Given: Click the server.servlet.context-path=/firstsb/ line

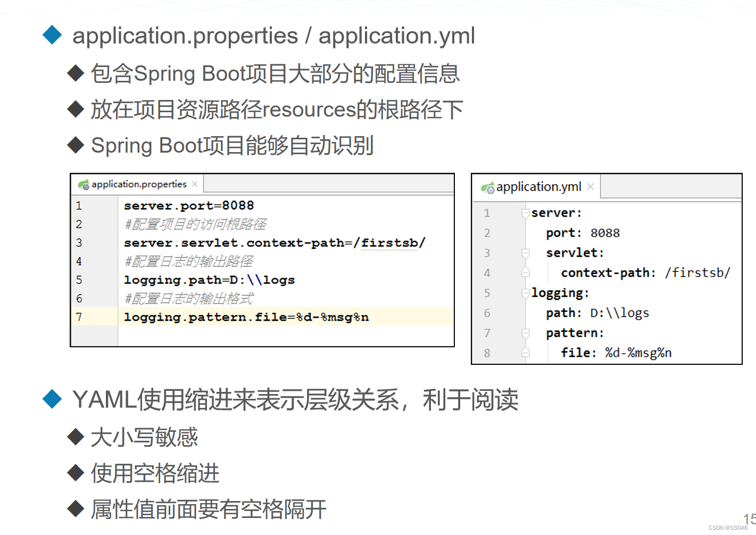Looking at the screenshot, I should click(x=275, y=243).
